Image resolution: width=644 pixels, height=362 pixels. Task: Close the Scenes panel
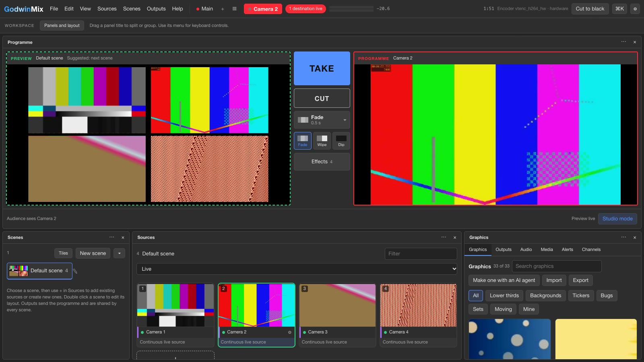click(123, 238)
